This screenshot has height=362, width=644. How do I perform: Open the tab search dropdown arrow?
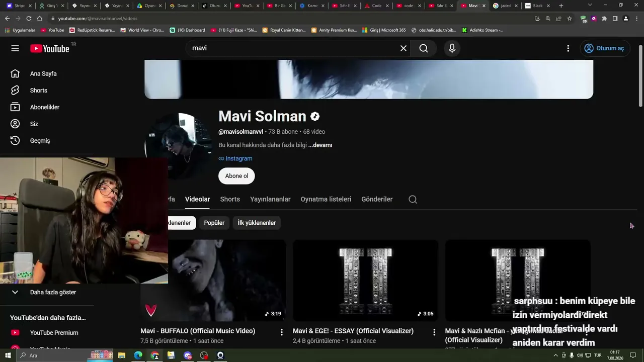coord(590,5)
